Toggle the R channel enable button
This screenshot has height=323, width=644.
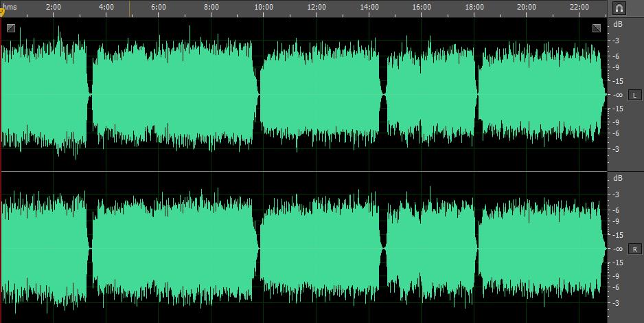(x=634, y=249)
